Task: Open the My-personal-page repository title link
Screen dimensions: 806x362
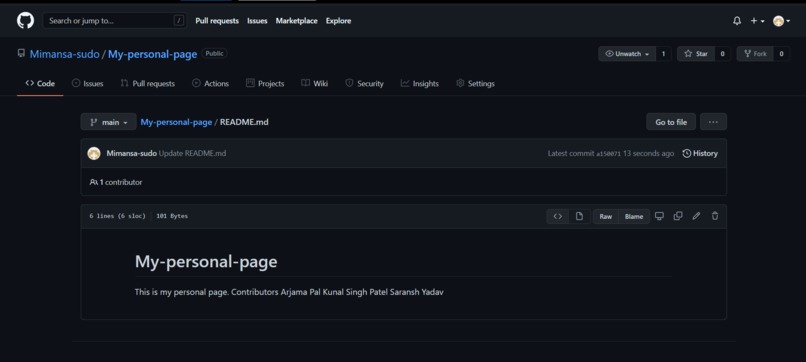Action: 152,54
